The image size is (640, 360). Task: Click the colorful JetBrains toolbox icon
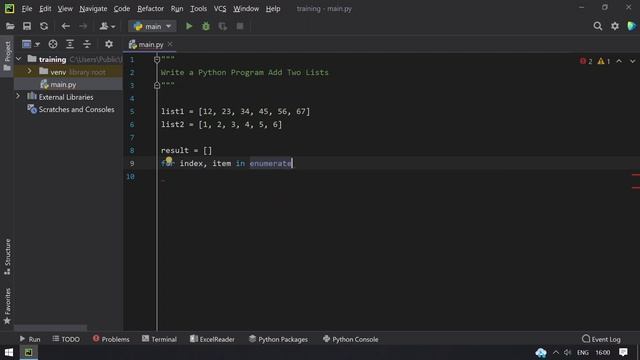coord(631,26)
